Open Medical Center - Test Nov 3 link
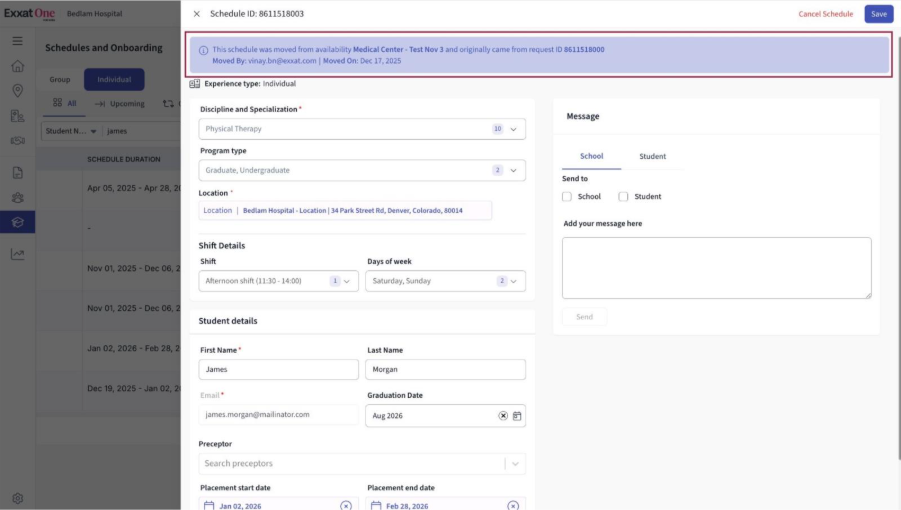The image size is (901, 510). [398, 49]
